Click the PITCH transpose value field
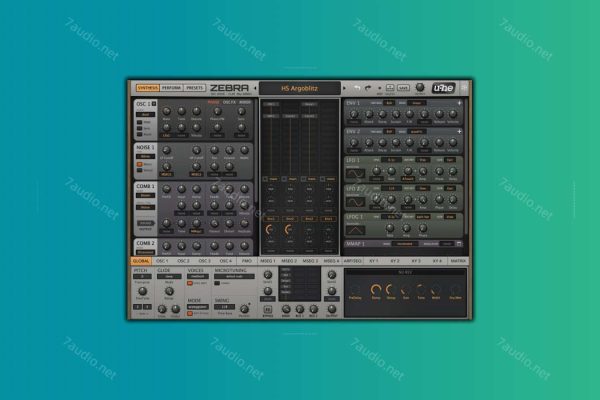The image size is (600, 400). [x=142, y=276]
